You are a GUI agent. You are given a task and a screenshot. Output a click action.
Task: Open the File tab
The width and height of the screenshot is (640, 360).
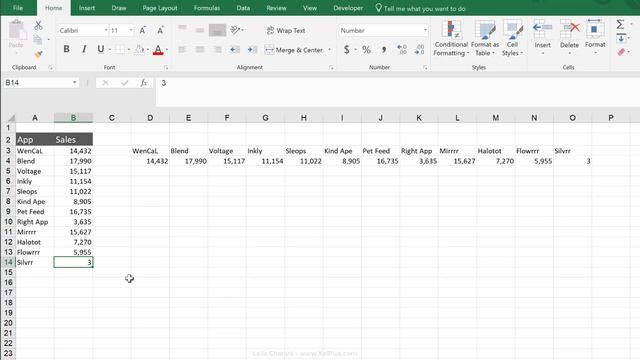18,8
